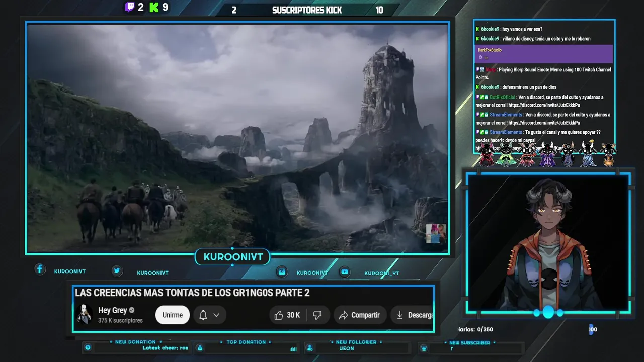This screenshot has height=362, width=644.
Task: Click the chat creature in the orange pot
Action: point(608,155)
